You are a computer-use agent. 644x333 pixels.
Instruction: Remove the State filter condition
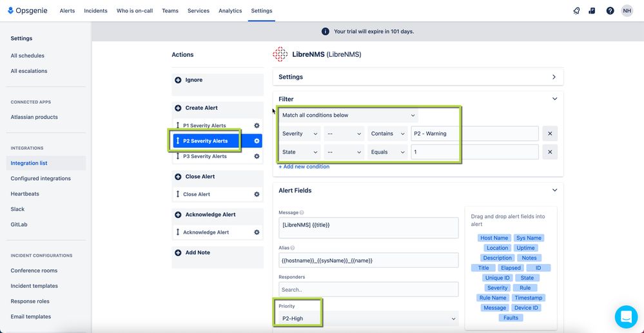click(x=550, y=152)
